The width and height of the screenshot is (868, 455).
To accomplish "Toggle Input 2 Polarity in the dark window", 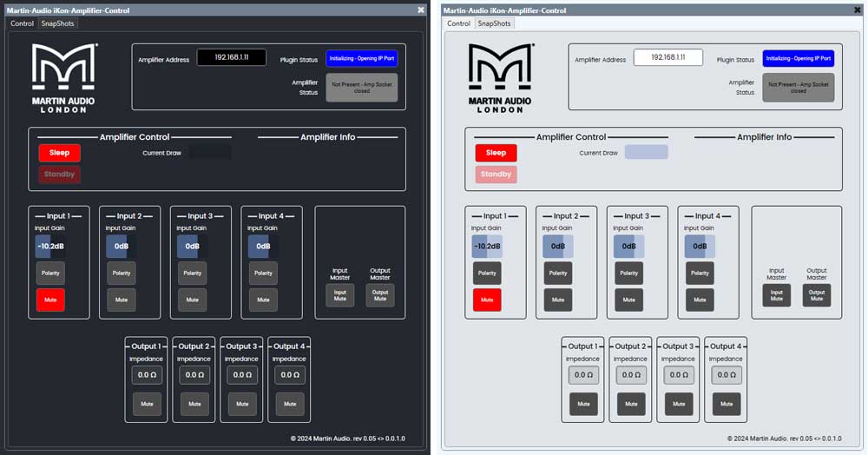I will click(x=122, y=273).
